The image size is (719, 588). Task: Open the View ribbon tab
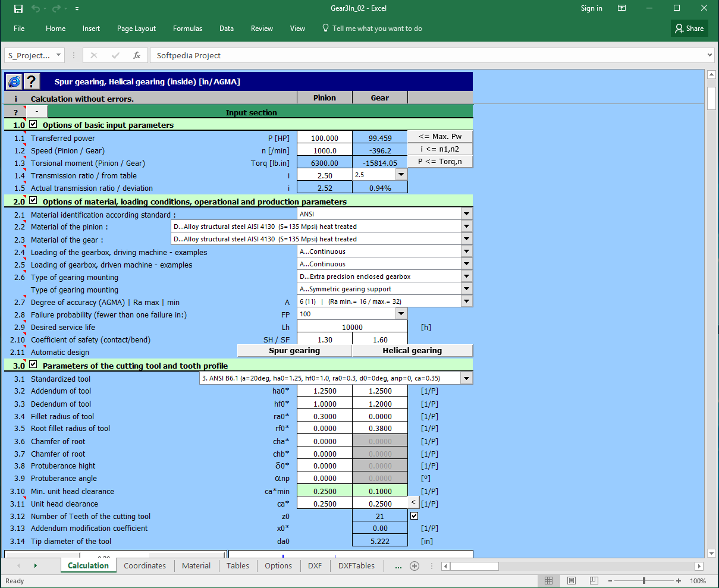point(297,29)
